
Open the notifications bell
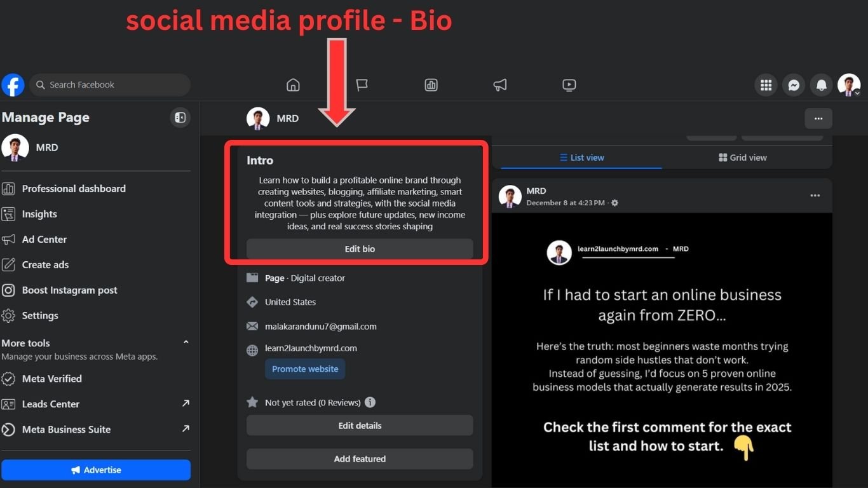click(x=822, y=85)
